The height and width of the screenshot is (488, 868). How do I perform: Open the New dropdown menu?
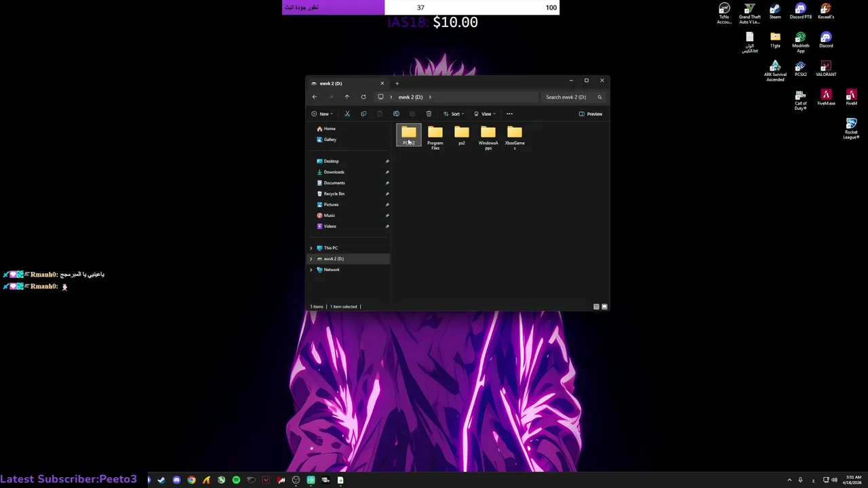[x=322, y=114]
